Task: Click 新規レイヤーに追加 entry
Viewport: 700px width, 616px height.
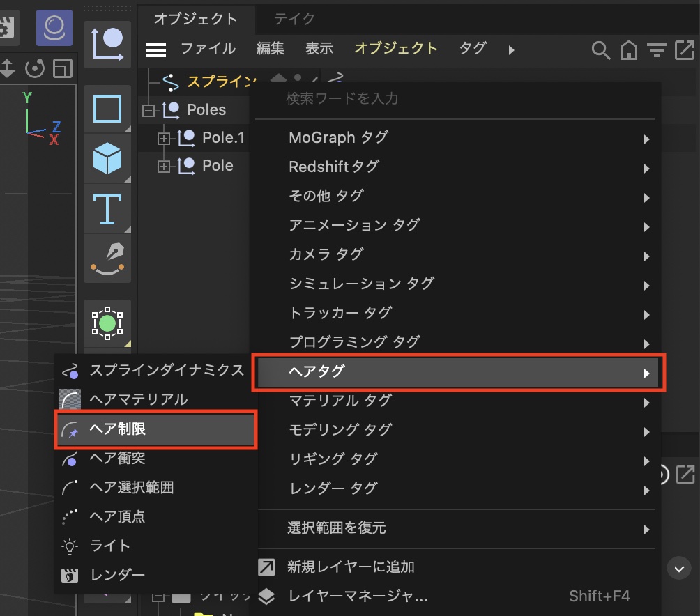Action: point(351,567)
